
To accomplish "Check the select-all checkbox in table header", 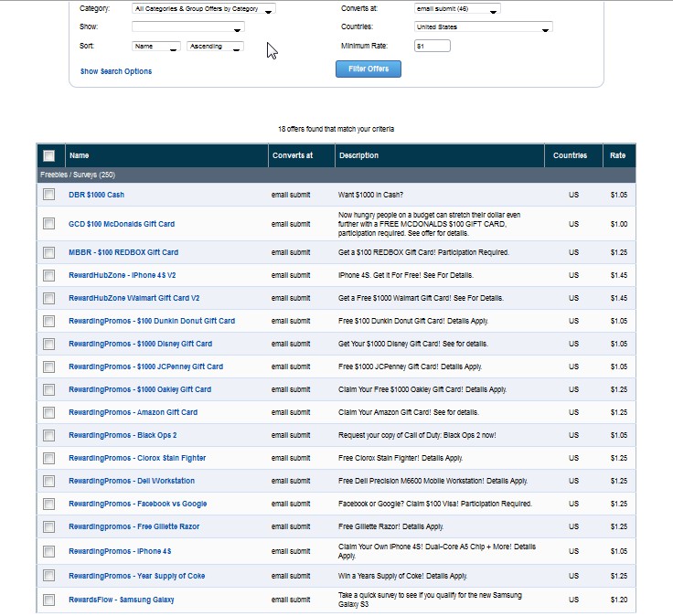I will coord(49,155).
